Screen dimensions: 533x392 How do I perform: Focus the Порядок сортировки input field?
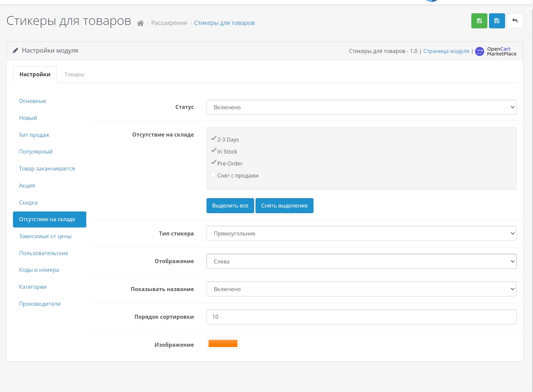click(361, 317)
